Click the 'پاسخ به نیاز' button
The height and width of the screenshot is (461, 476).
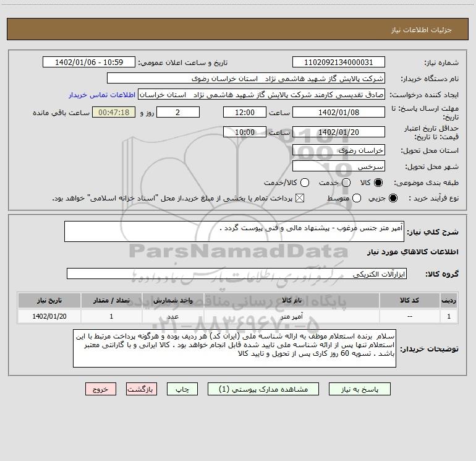[359, 389]
